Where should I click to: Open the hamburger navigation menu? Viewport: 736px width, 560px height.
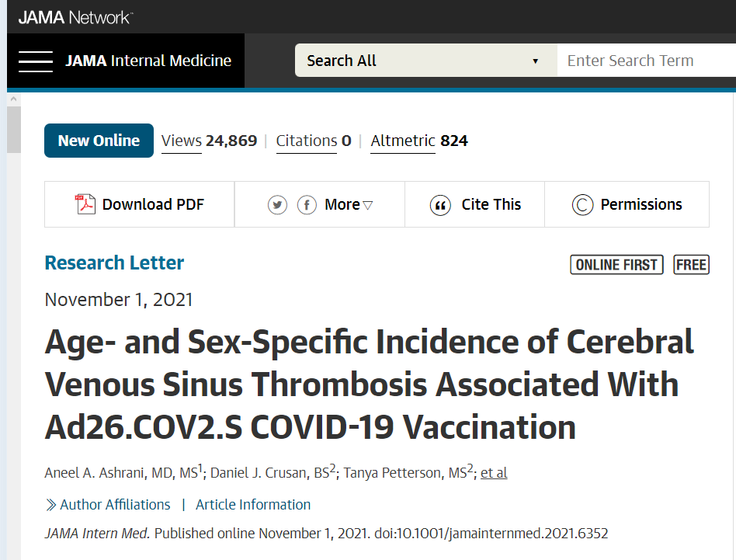pyautogui.click(x=36, y=61)
